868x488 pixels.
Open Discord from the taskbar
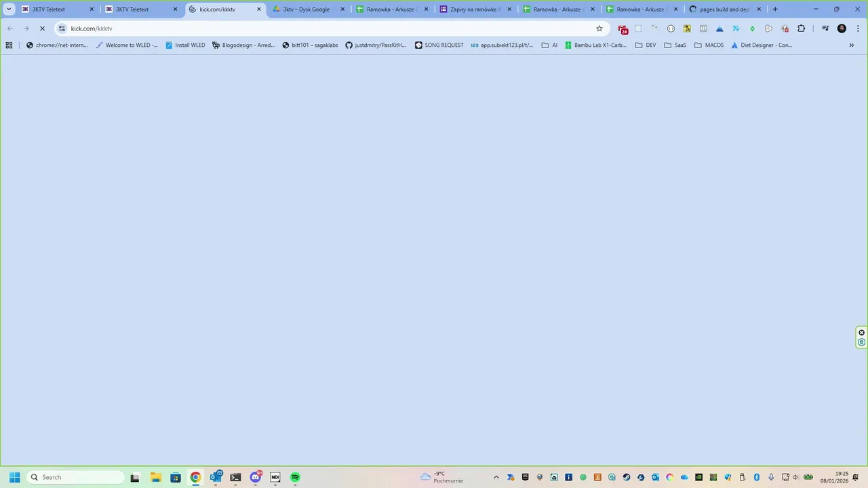pos(256,477)
